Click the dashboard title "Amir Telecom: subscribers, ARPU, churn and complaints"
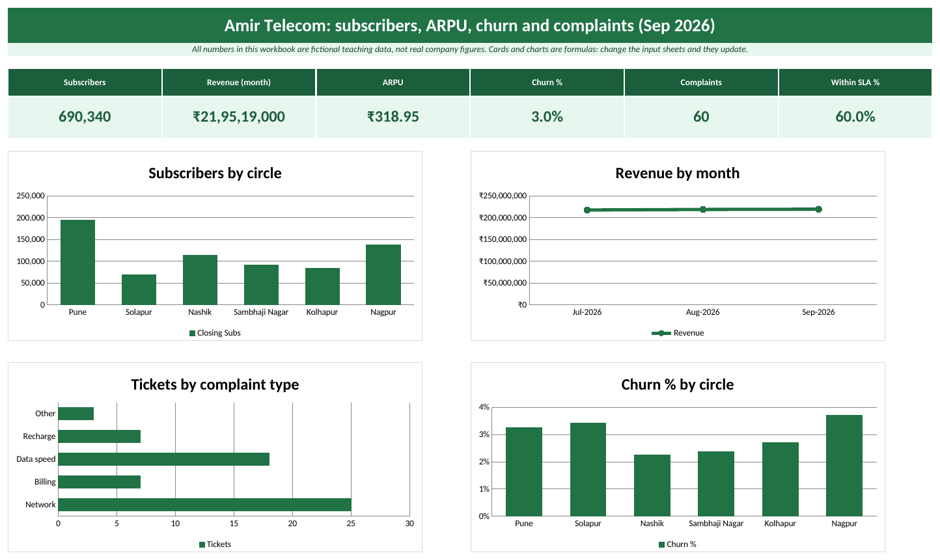 pos(469,25)
